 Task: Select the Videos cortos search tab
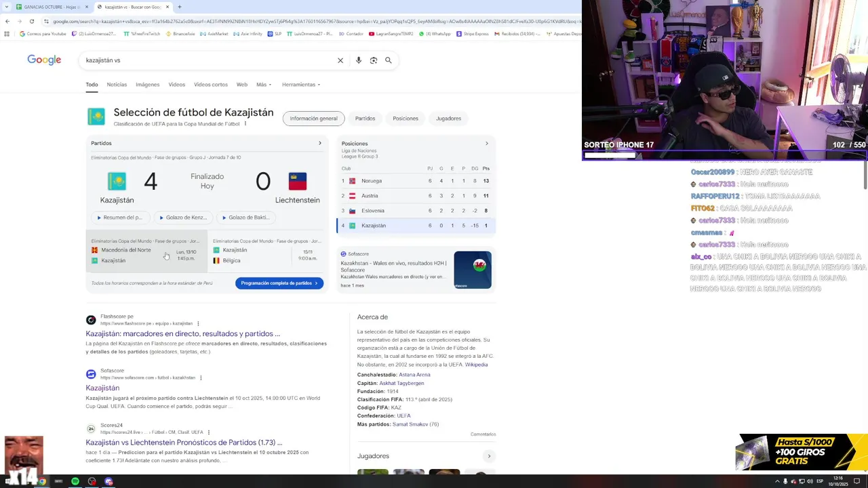211,85
